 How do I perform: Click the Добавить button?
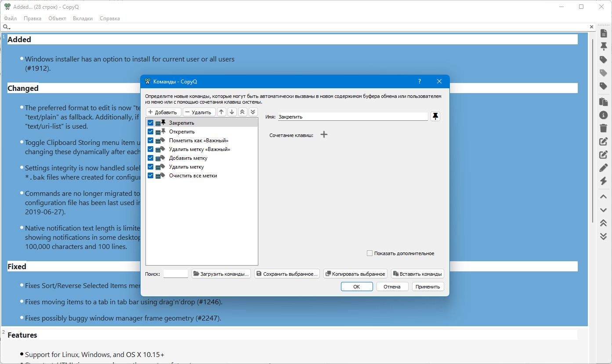[x=163, y=112]
